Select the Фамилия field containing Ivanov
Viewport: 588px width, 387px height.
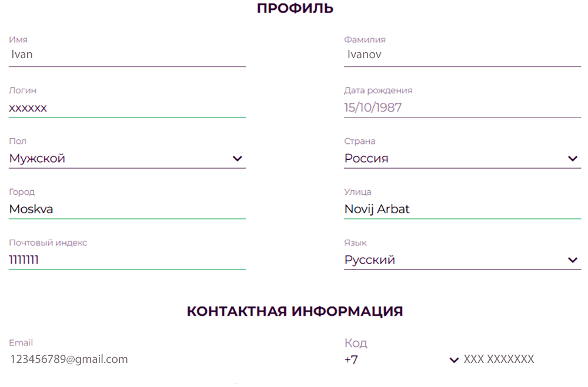pos(462,54)
